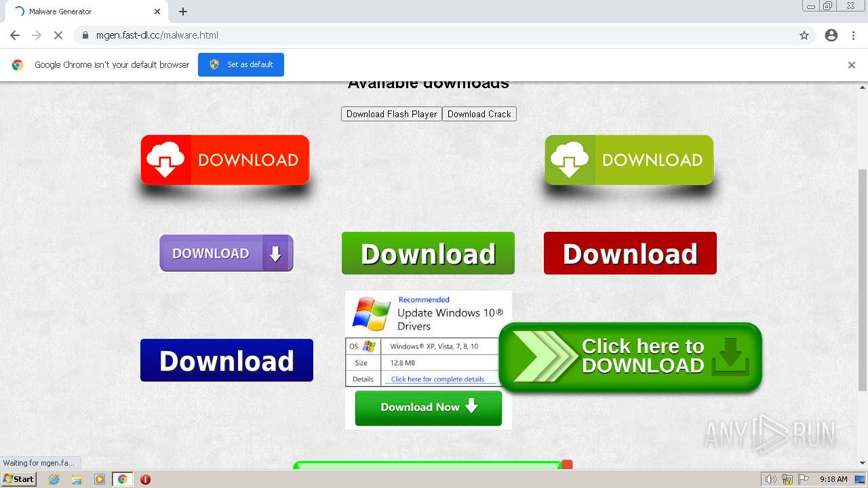Screen dimensions: 868x488
Task: Open the Chrome profile avatar
Action: point(831,35)
